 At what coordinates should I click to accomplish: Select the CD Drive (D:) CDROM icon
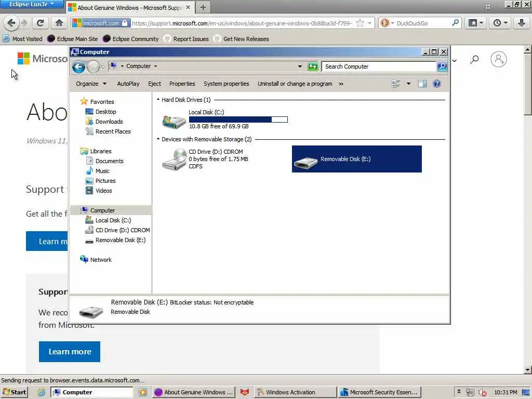tap(174, 159)
